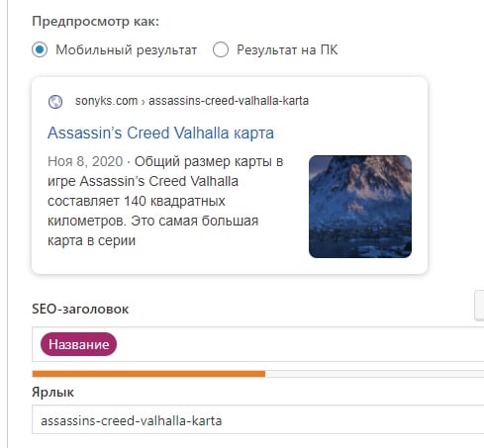Open the Assassin's Creed Valhalla карта title link
484x448 pixels.
pyautogui.click(x=160, y=133)
